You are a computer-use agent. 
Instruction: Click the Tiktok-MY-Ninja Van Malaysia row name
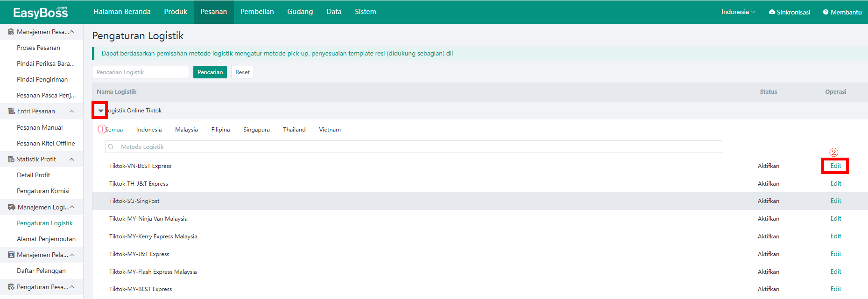click(x=148, y=219)
